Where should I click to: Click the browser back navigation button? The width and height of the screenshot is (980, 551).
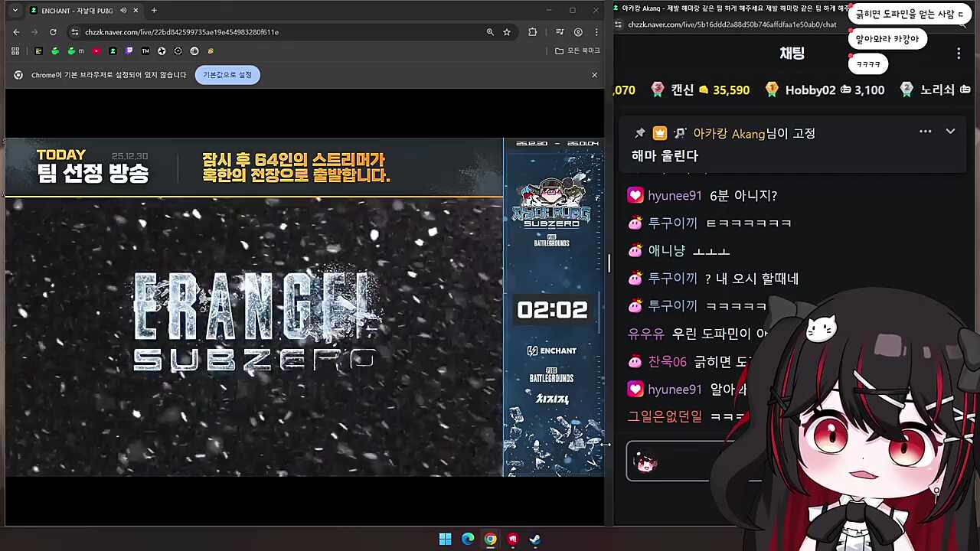coord(16,32)
